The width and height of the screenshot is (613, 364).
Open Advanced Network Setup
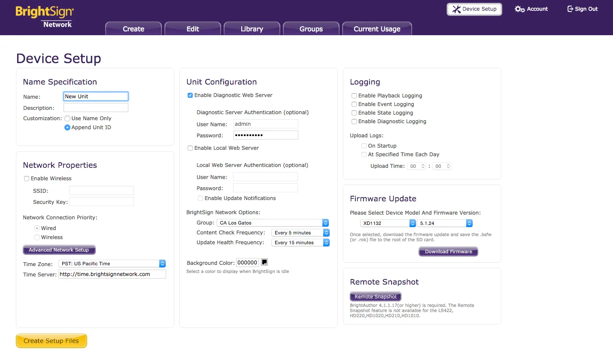coord(59,250)
